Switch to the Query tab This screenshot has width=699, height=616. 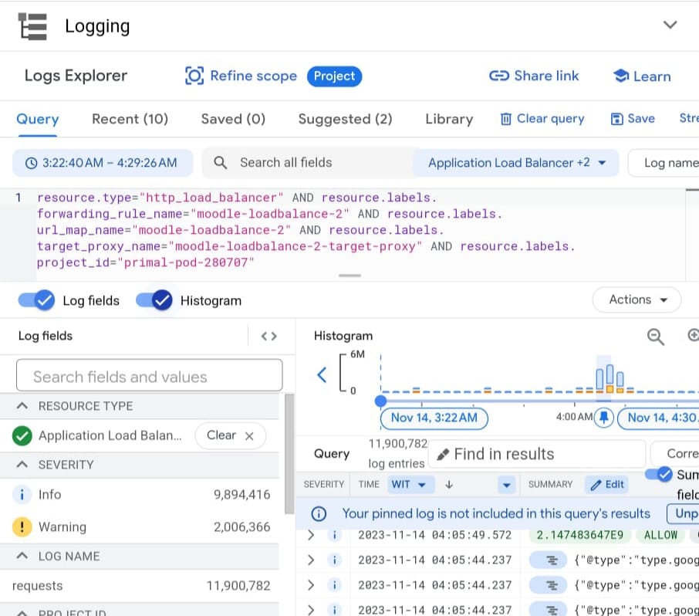click(38, 119)
